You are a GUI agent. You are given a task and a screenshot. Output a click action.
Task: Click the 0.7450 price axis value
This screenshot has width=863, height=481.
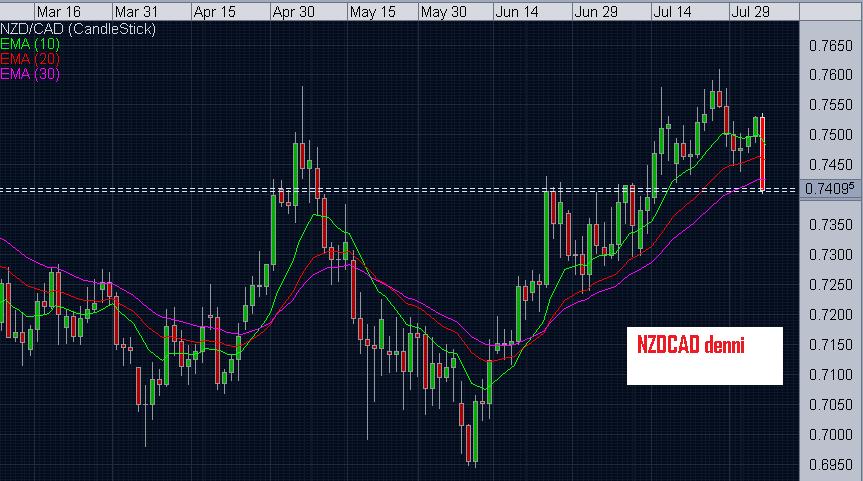click(x=831, y=164)
